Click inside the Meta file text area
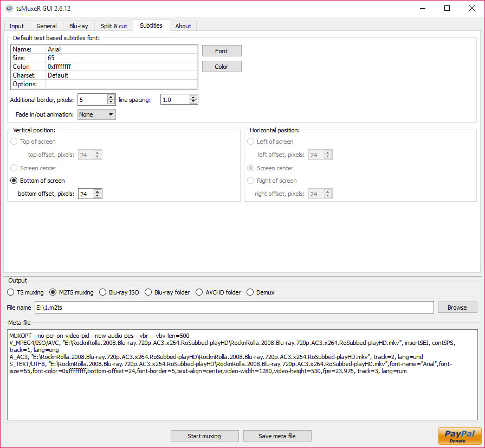 tap(243, 375)
